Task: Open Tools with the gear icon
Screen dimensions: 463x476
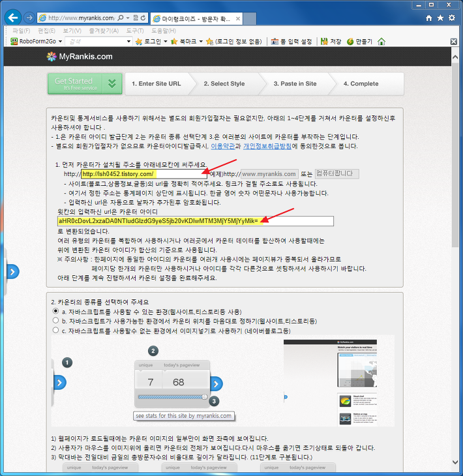Action: [452, 18]
